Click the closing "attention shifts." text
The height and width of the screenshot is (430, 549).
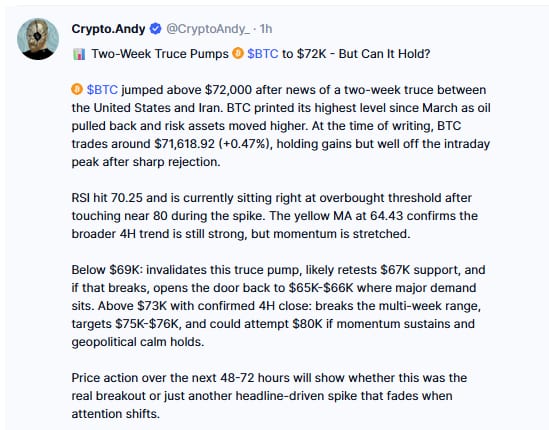click(116, 414)
